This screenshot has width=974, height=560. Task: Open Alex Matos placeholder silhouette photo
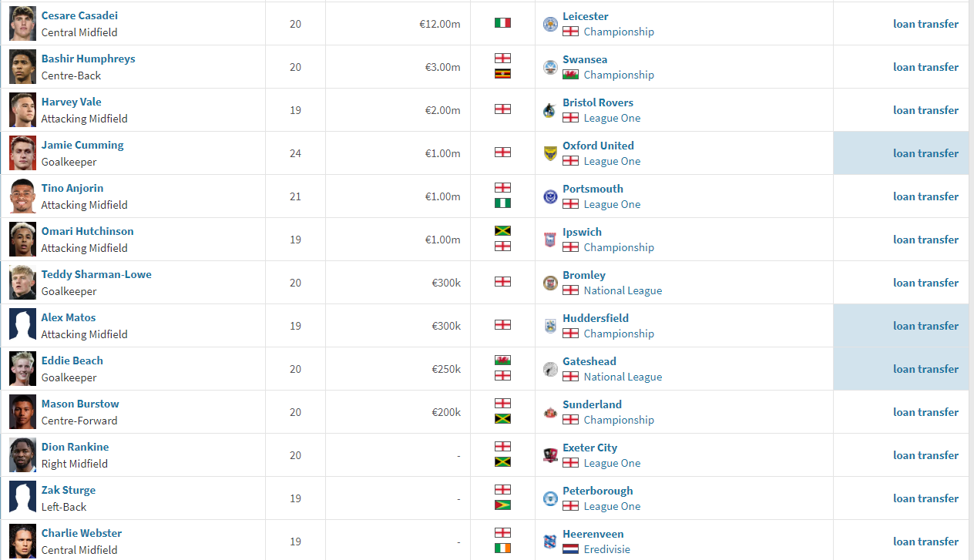pyautogui.click(x=22, y=325)
